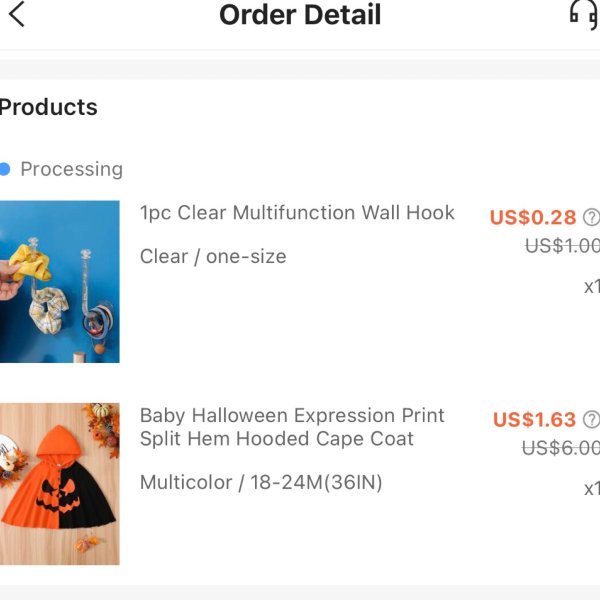
Task: Tap the Clear / one-size variant text
Action: (x=213, y=256)
